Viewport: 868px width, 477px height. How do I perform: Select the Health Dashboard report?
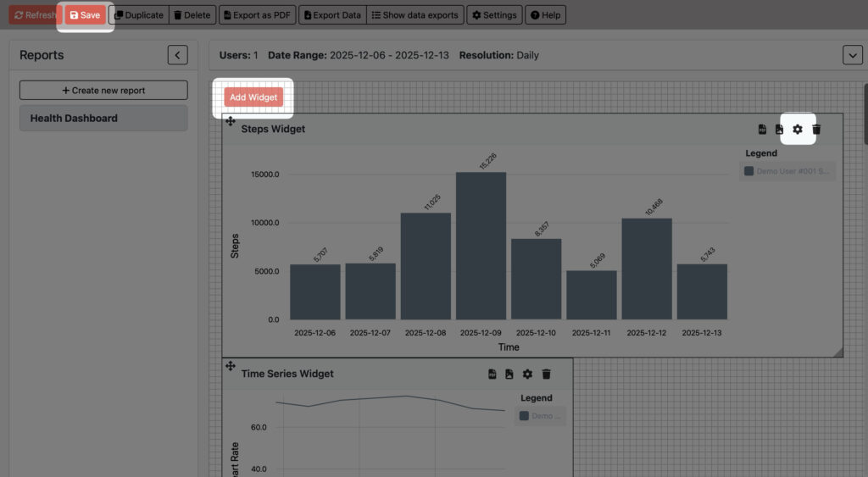point(103,119)
